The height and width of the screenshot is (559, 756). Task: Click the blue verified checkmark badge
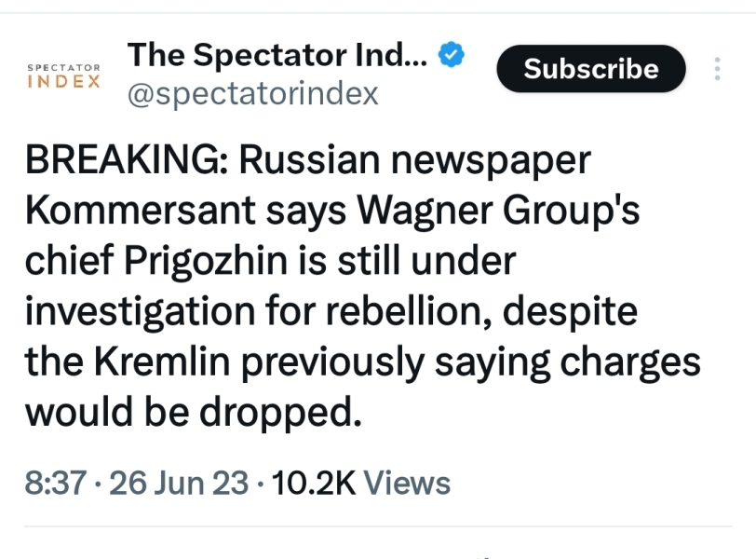point(452,56)
